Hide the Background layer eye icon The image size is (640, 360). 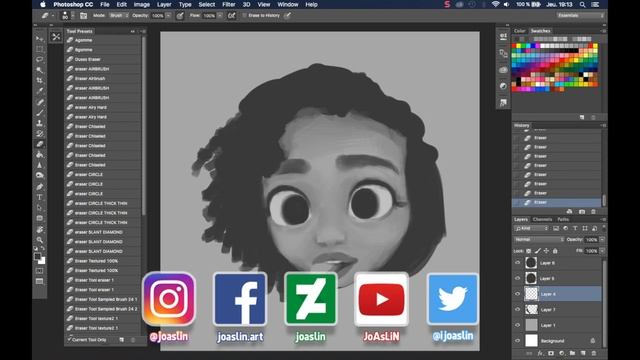(x=518, y=340)
